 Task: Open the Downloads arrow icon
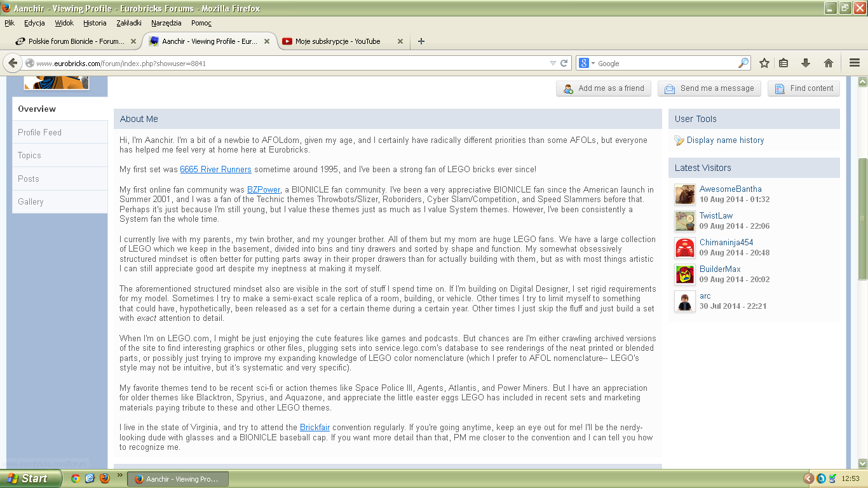806,63
